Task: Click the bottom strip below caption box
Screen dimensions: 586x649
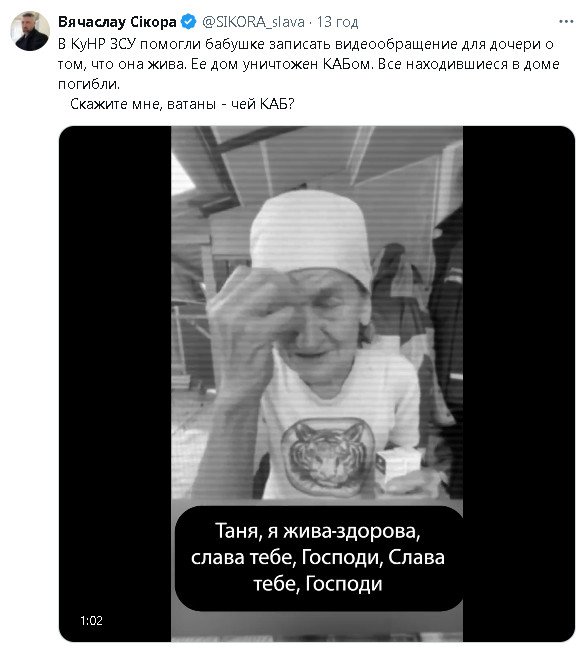Action: pos(317,626)
